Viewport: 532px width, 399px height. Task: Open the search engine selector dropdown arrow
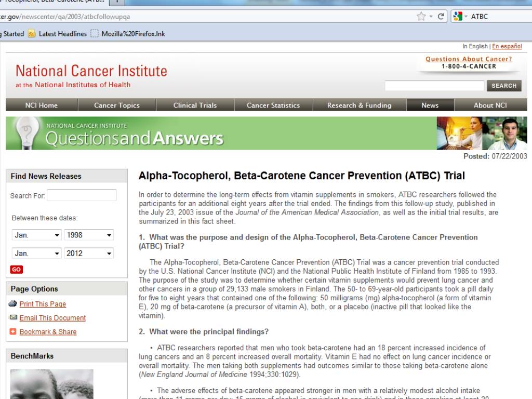click(466, 16)
